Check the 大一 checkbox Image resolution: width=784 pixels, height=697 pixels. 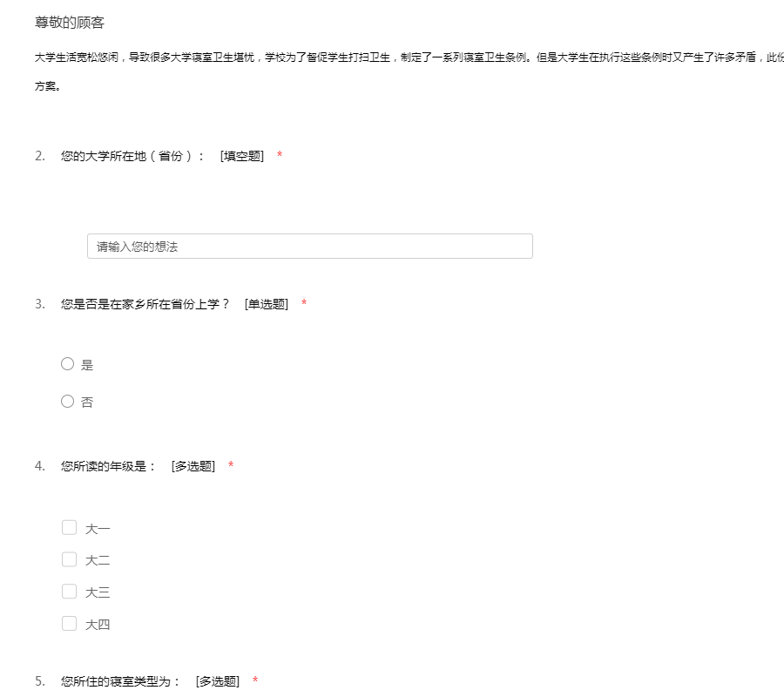pos(70,527)
